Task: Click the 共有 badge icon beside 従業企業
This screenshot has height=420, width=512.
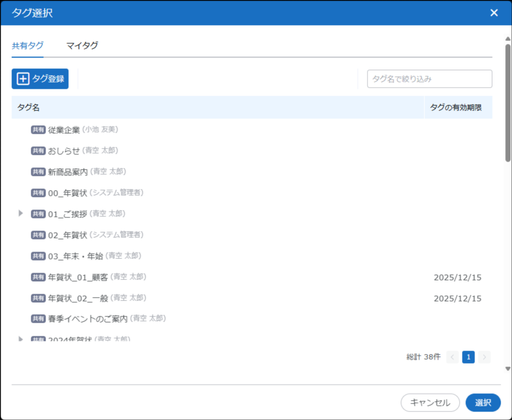Action: click(38, 130)
